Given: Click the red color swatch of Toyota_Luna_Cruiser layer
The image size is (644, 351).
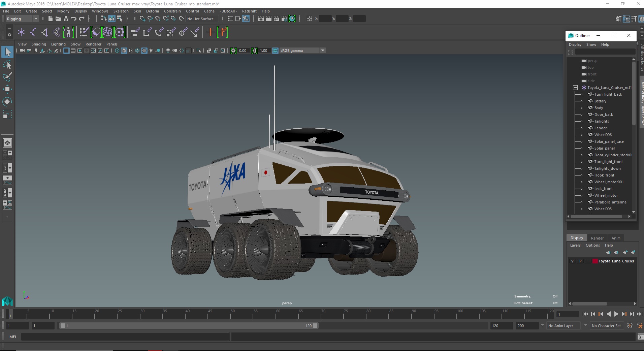Looking at the screenshot, I should tap(595, 261).
